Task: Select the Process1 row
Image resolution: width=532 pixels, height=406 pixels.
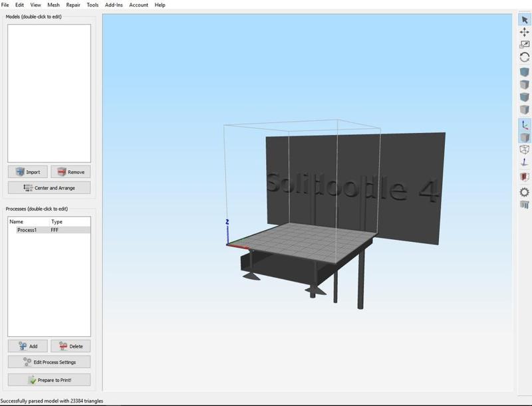Action: (49, 230)
